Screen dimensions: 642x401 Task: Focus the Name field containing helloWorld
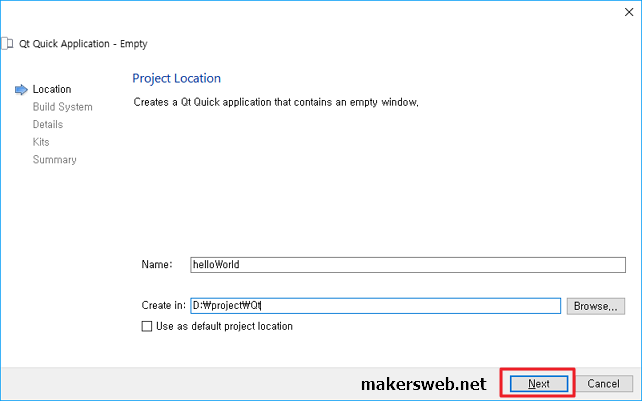point(408,265)
